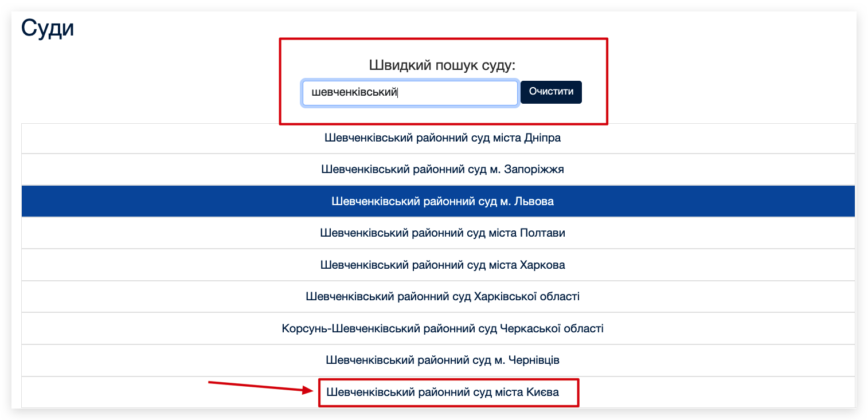Click empty space inside search box after text
868x420 pixels.
coord(459,93)
